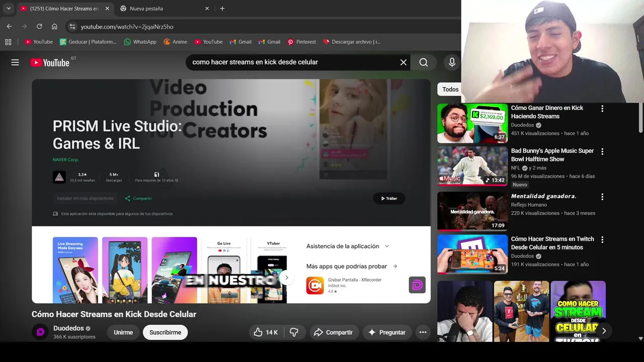
Task: Click Compartir link in Play Store page
Action: point(138,199)
